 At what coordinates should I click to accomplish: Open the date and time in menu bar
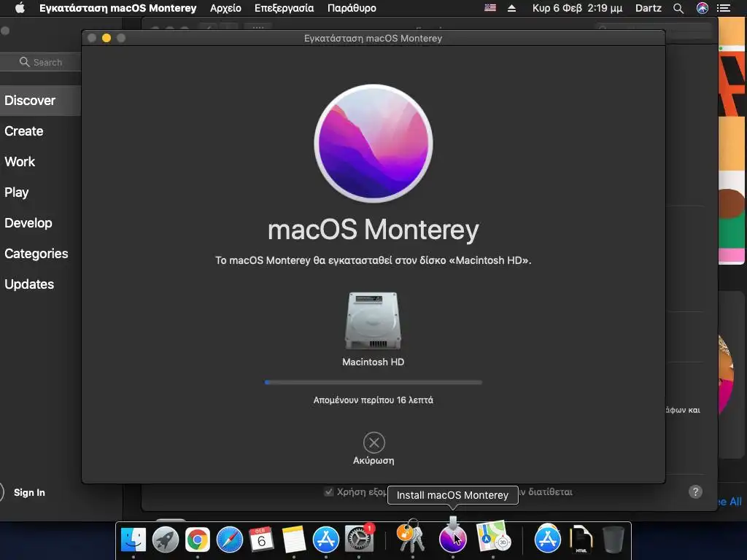tap(577, 8)
